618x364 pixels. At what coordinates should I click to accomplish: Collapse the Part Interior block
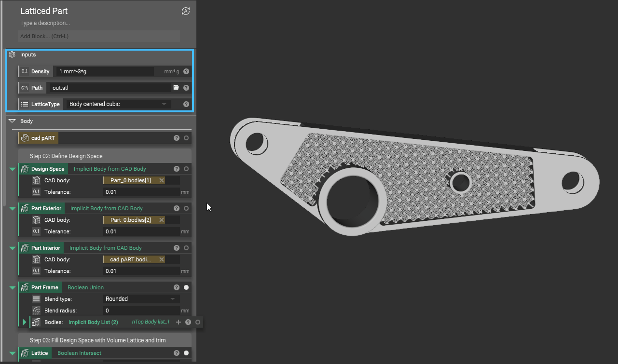click(13, 248)
